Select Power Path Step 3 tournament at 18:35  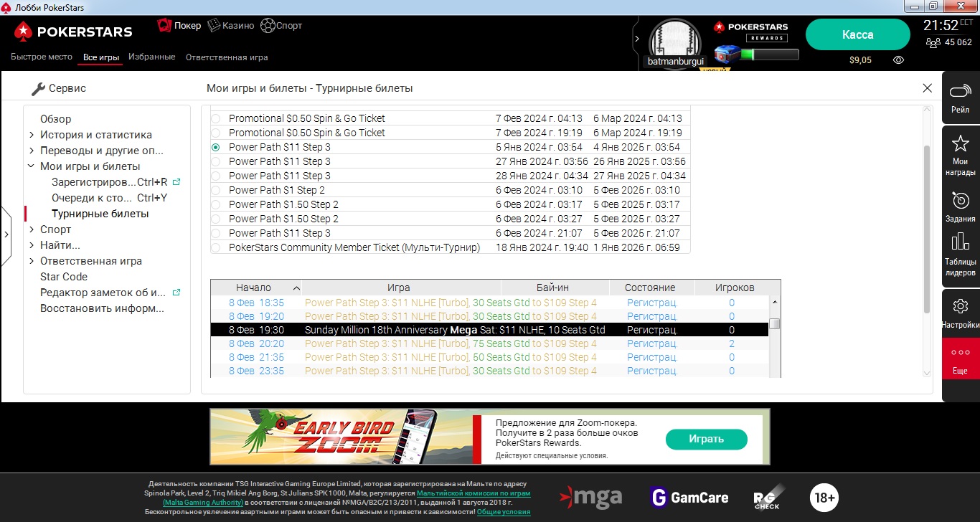(x=489, y=303)
